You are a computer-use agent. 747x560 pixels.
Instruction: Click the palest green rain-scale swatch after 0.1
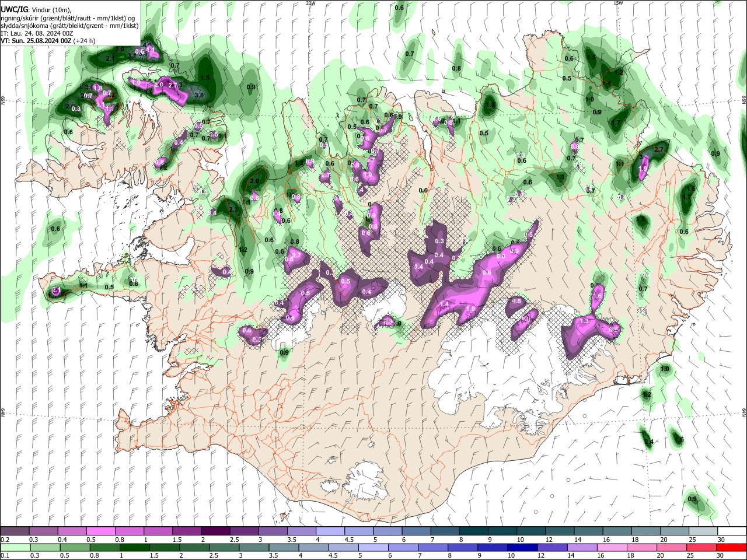(x=15, y=548)
